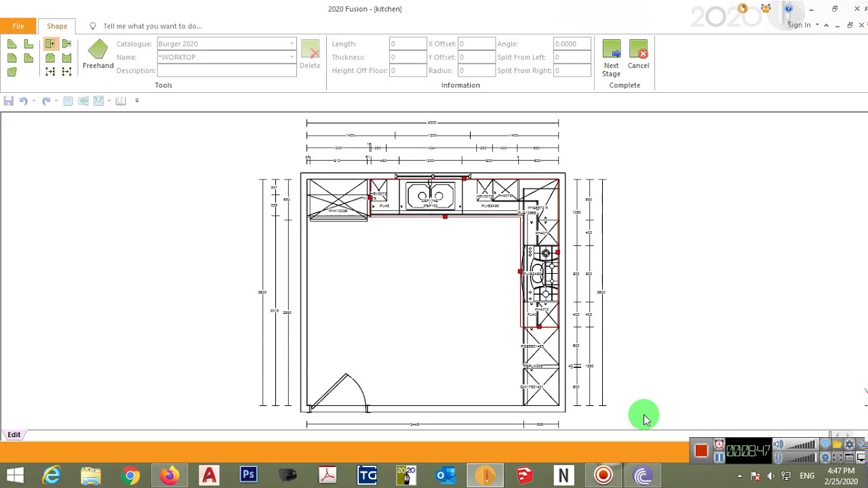
Task: Select the notched-corner worktop shape icon
Action: (28, 58)
